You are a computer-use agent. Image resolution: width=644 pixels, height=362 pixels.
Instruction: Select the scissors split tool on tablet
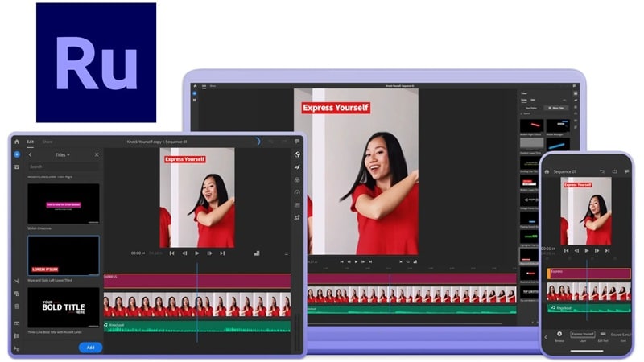point(17,281)
